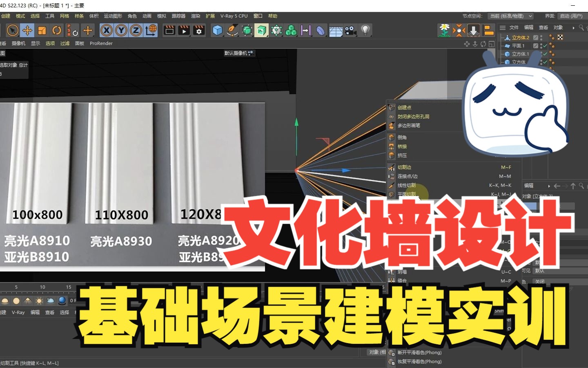
Task: Open material manager V-Ray menu
Action: [18, 312]
